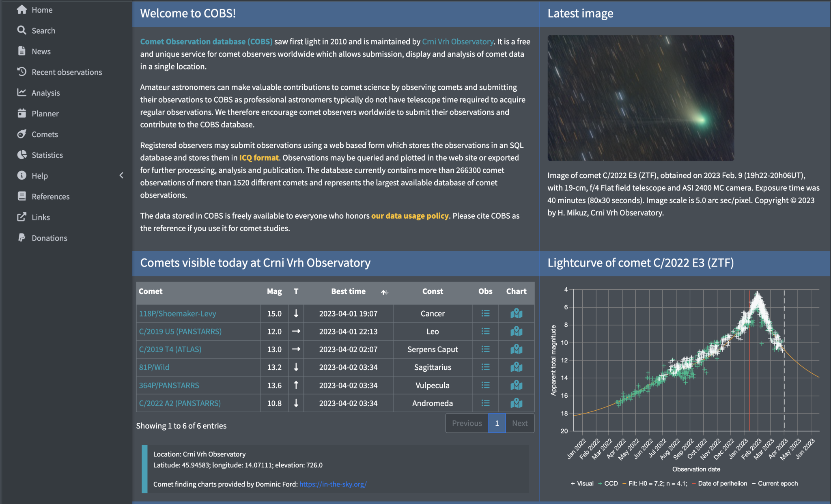Open comet C/2019 U5 (PANSTARRS) details
This screenshot has width=831, height=504.
tap(180, 331)
